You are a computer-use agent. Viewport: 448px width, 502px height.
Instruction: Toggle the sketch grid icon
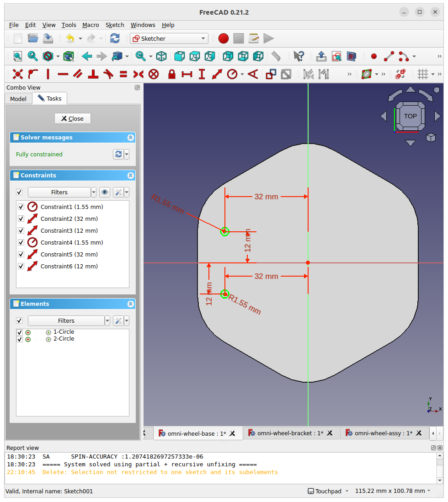[423, 74]
